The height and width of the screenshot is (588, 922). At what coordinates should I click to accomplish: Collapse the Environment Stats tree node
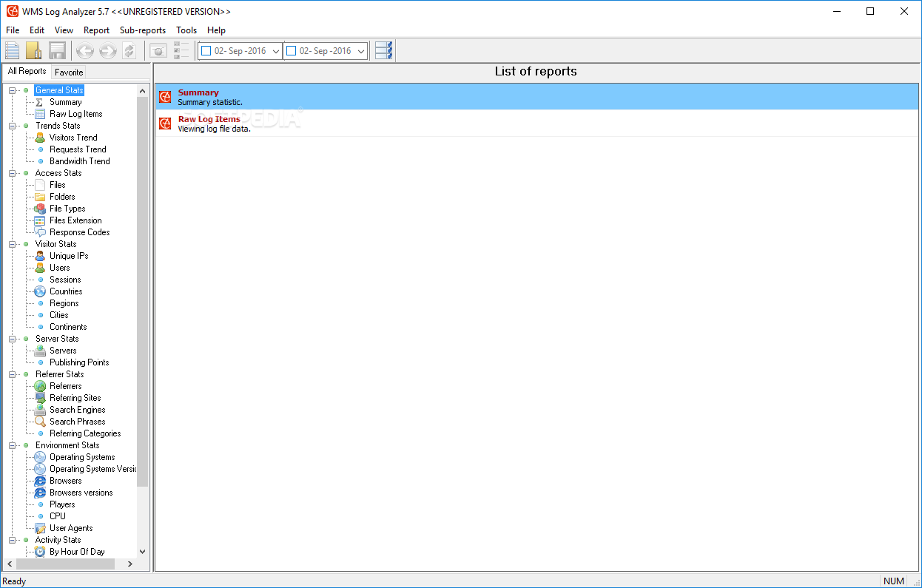pyautogui.click(x=13, y=445)
